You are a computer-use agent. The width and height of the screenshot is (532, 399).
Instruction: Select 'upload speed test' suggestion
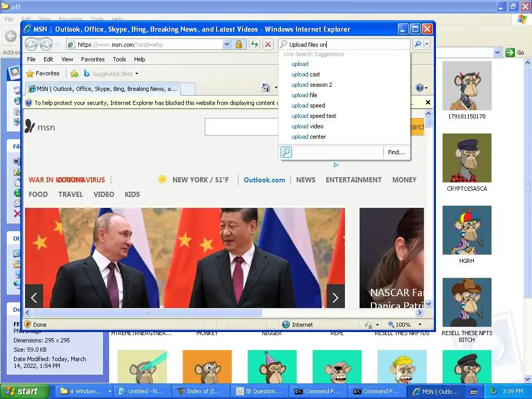313,116
